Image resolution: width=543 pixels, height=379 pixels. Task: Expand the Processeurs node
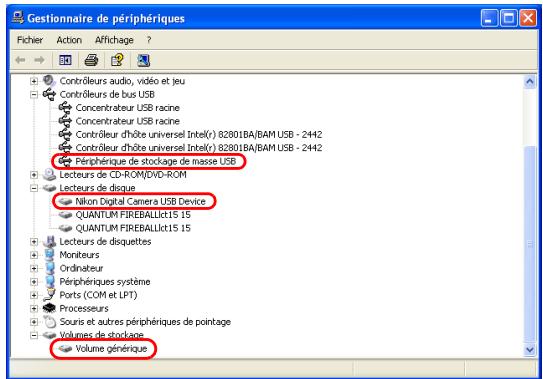pyautogui.click(x=34, y=308)
